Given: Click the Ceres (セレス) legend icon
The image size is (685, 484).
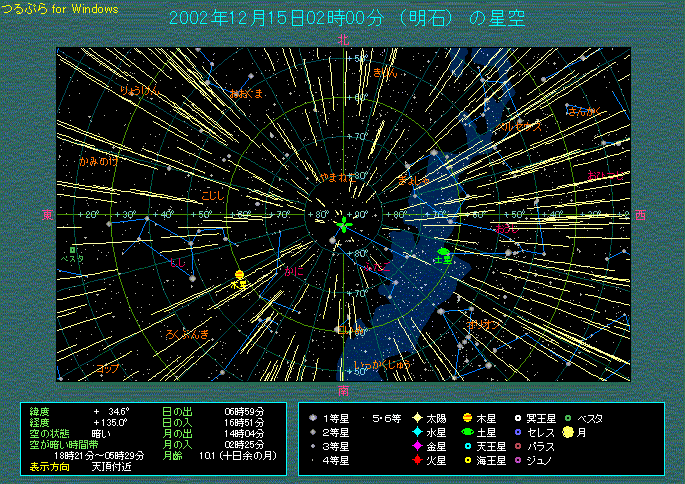Looking at the screenshot, I should 518,432.
